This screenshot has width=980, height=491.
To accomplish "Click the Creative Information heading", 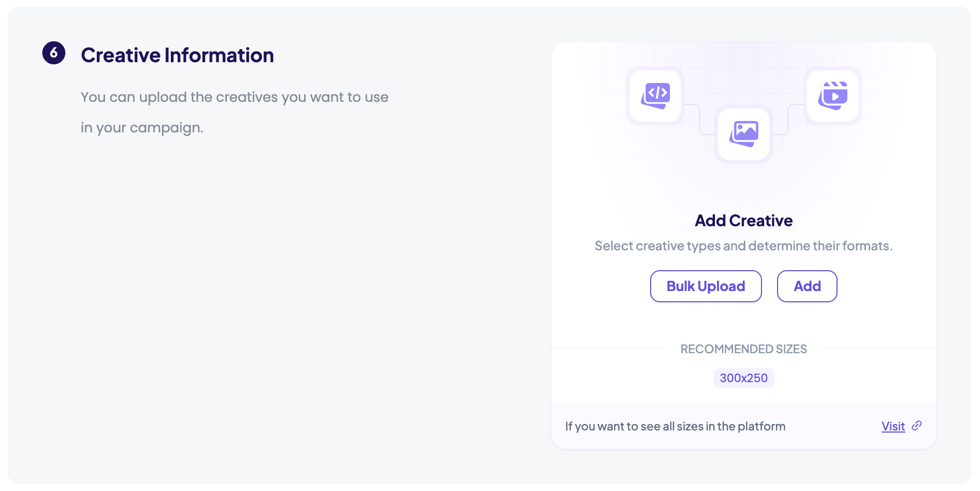I will (177, 55).
